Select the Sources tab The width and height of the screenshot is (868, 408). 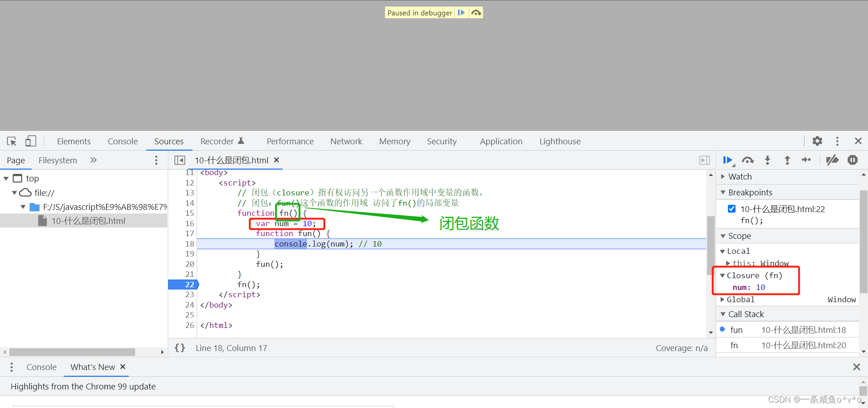point(169,142)
